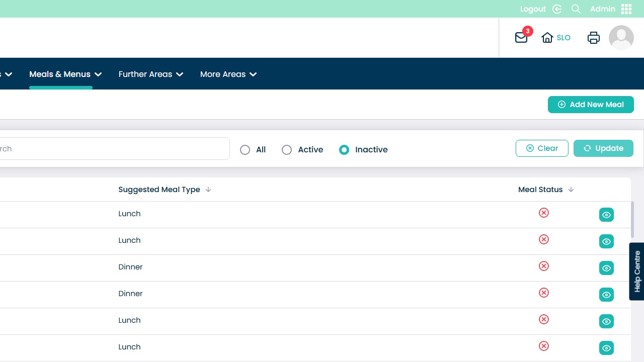View the first Lunch meal via eye icon
The height and width of the screenshot is (362, 644).
[606, 215]
